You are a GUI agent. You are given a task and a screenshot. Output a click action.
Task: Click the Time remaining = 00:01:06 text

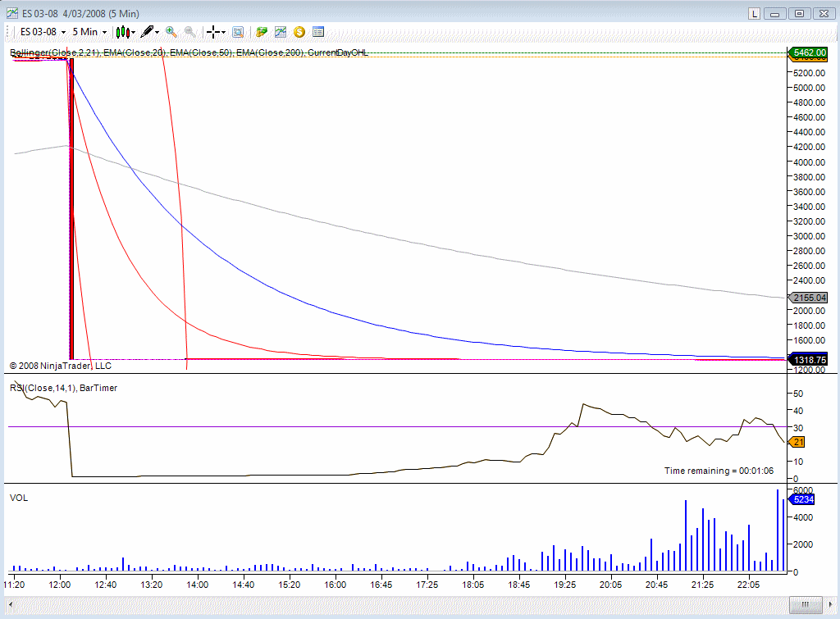(719, 471)
